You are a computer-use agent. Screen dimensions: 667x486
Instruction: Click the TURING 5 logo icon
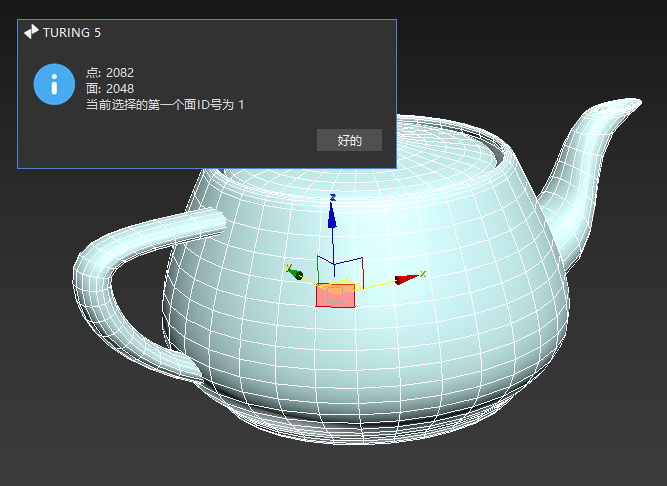(x=31, y=32)
